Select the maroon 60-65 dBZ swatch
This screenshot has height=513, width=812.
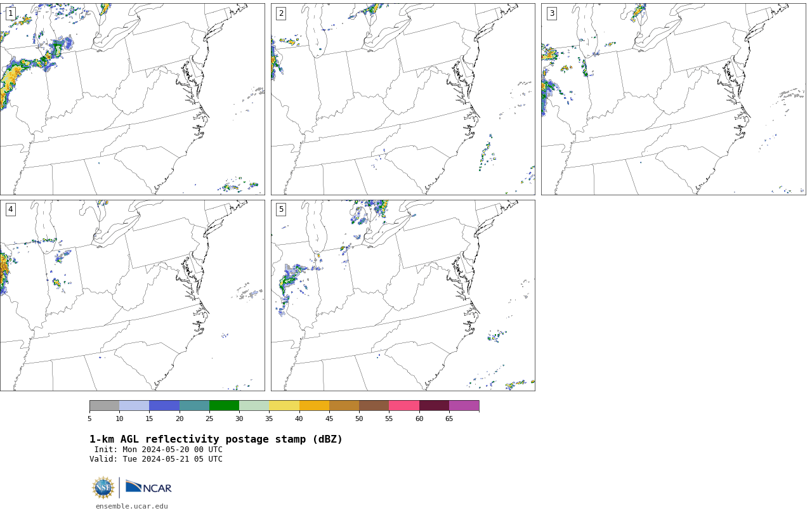(434, 406)
